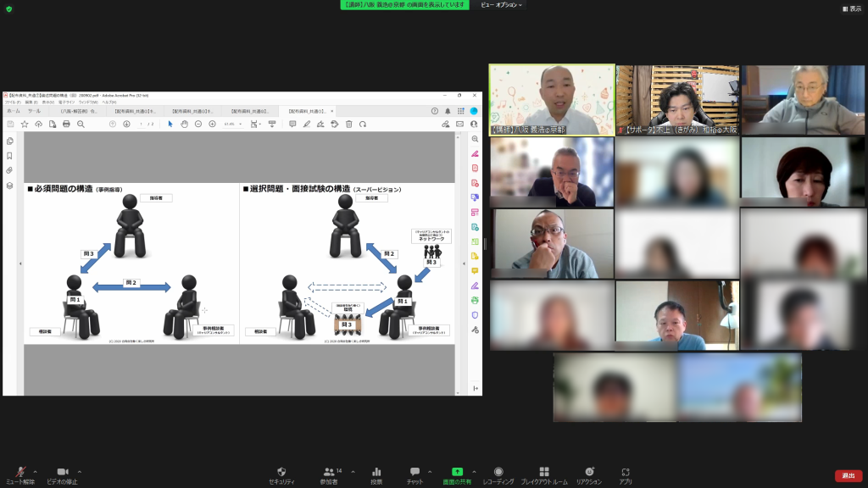Screen dimensions: 868x488
Task: Switch to Acrobat's ホーム tab
Action: pos(13,111)
